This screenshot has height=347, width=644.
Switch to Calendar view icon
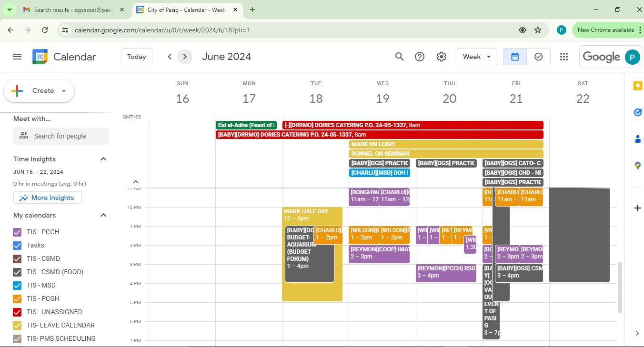pyautogui.click(x=515, y=57)
